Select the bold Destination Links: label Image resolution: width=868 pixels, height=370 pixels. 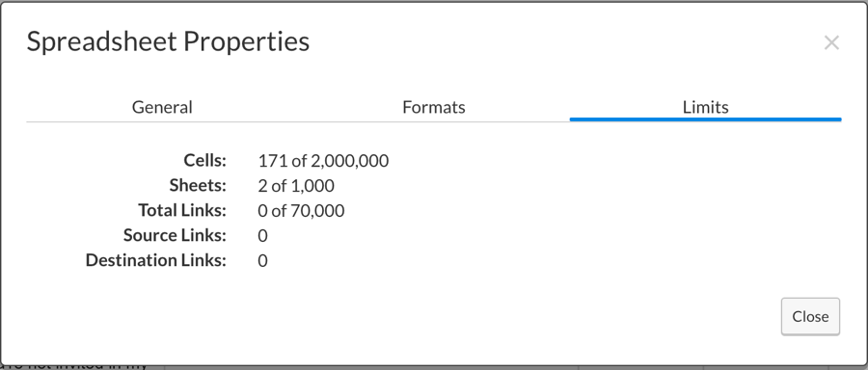tap(156, 260)
